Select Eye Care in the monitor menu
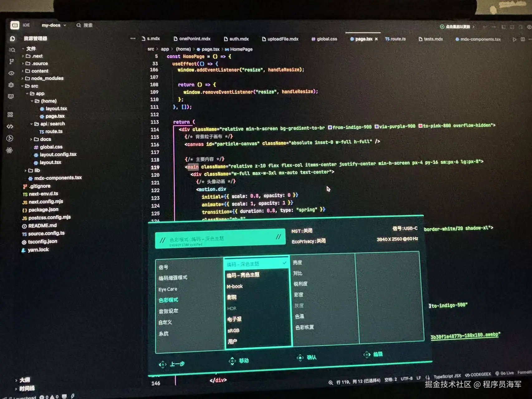This screenshot has height=399, width=532. coord(168,289)
